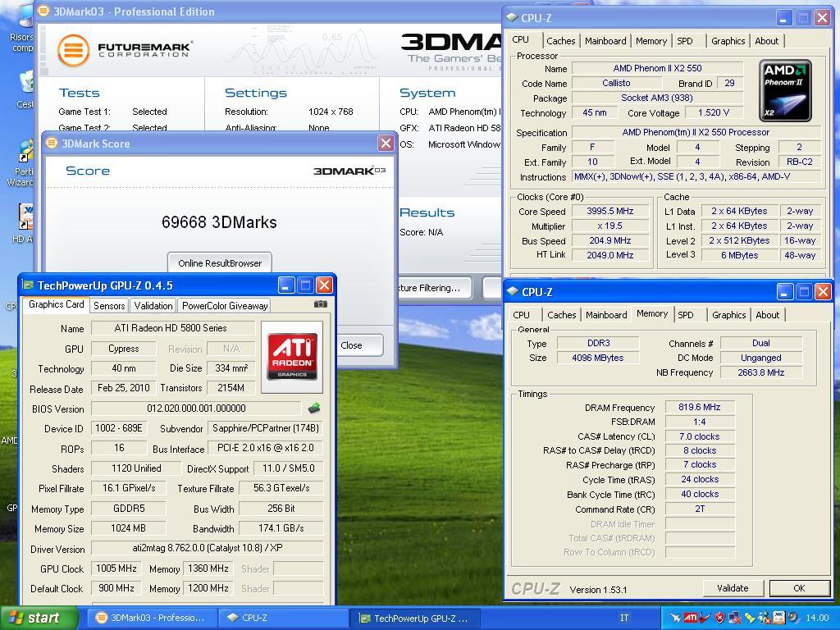This screenshot has width=840, height=630.
Task: Open About tab in lower CPU-Z window
Action: click(x=767, y=315)
